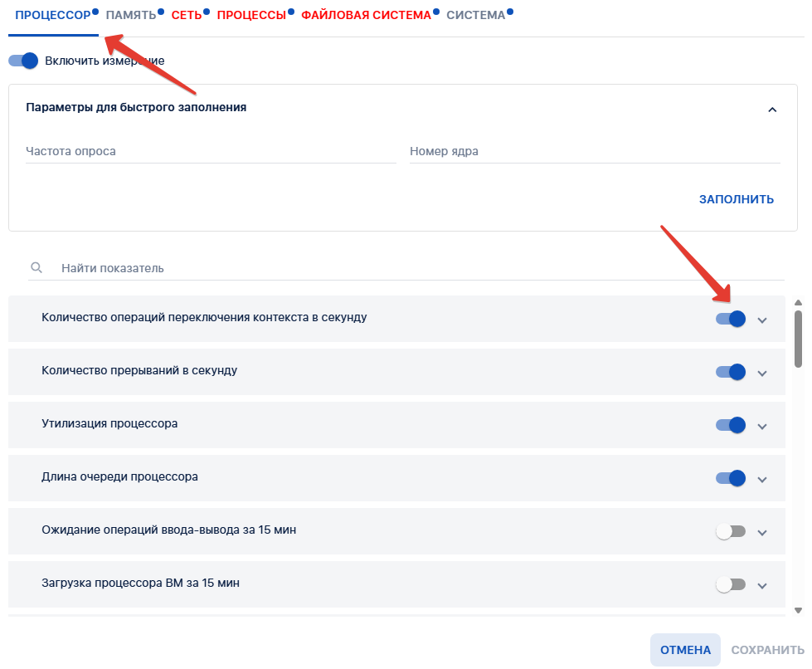Click the 'ЗАПОЛНИТЬ' button
Screen dimensions: 812x669
(x=736, y=199)
